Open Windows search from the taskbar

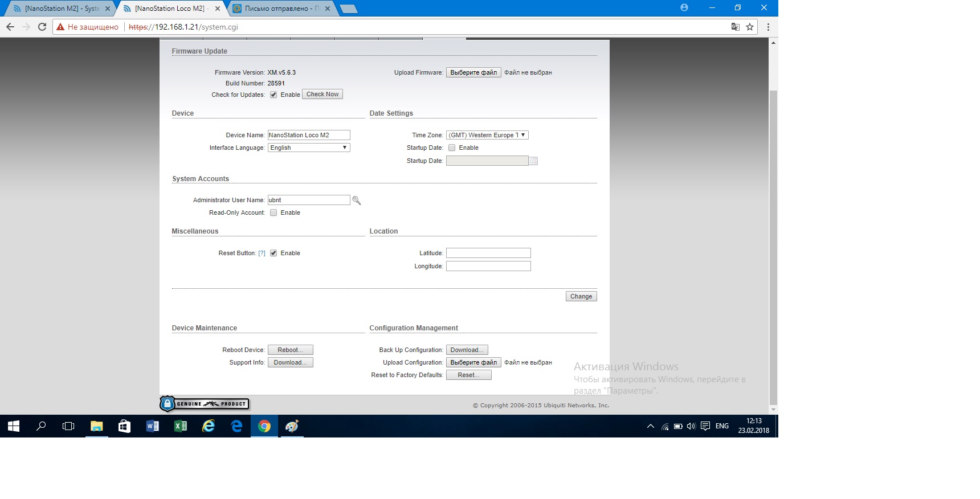(x=41, y=426)
